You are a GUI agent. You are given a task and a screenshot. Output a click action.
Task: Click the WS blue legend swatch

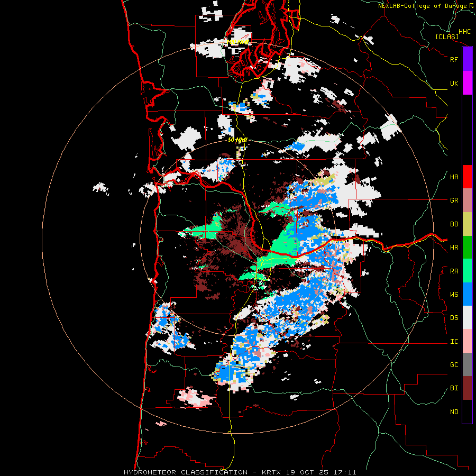coord(467,294)
